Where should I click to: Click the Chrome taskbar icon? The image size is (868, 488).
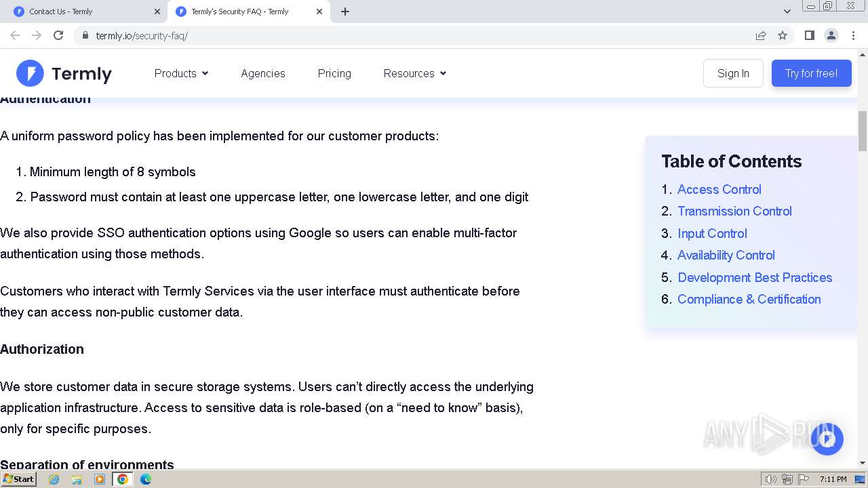pyautogui.click(x=123, y=479)
